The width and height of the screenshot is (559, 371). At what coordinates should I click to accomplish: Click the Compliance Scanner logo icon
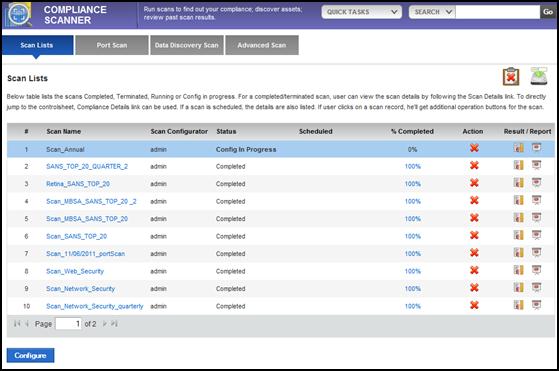(x=18, y=14)
